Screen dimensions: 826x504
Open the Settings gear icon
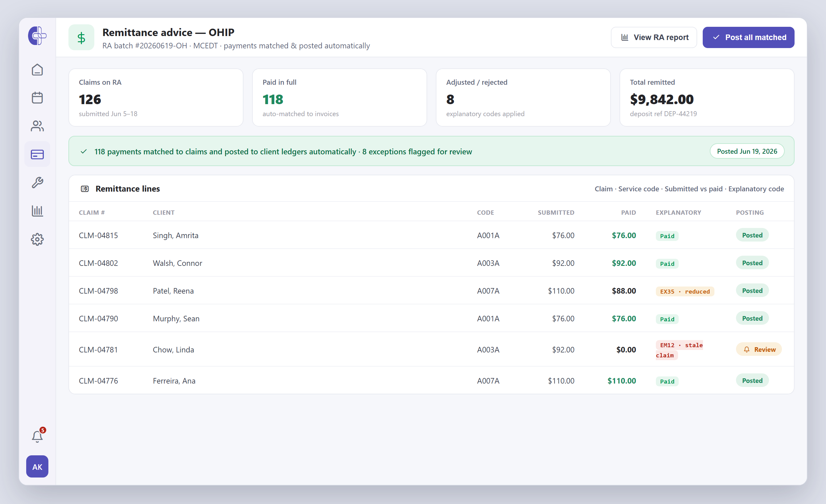37,239
